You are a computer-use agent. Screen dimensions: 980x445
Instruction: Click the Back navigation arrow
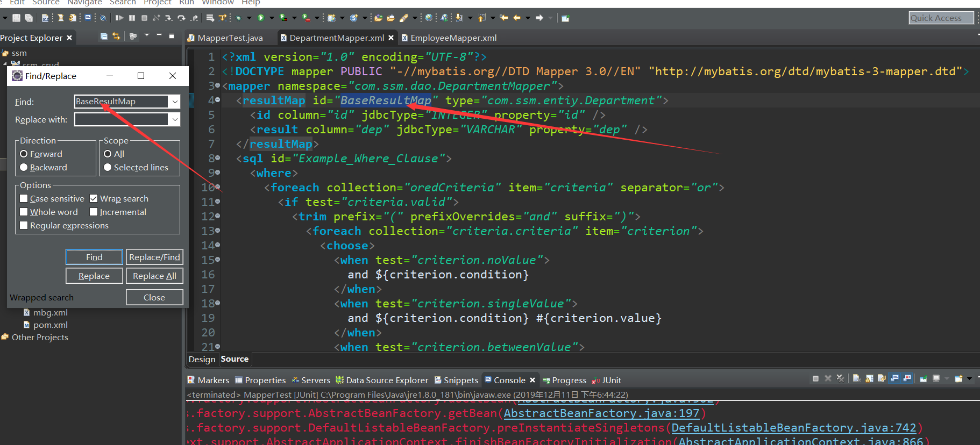(517, 18)
